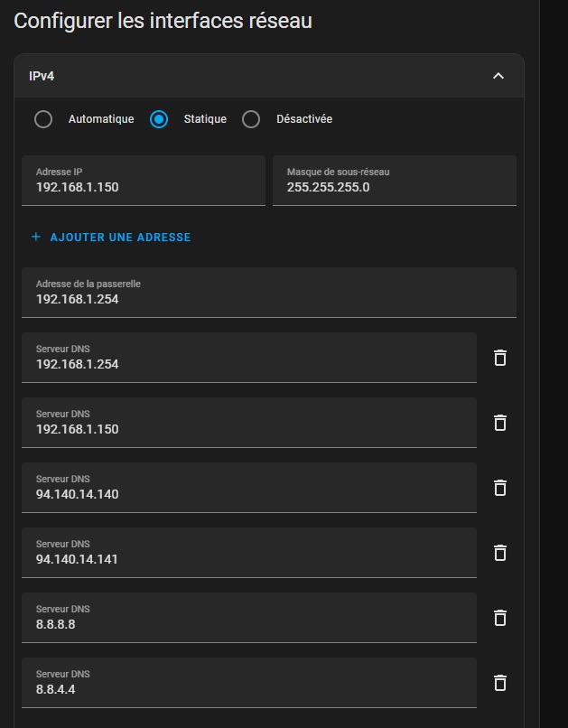Image resolution: width=568 pixels, height=728 pixels.
Task: Choose the Désactivée radio button
Action: (x=251, y=119)
